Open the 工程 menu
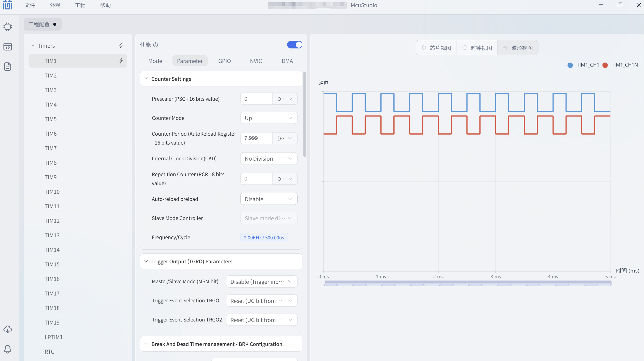 coord(80,5)
